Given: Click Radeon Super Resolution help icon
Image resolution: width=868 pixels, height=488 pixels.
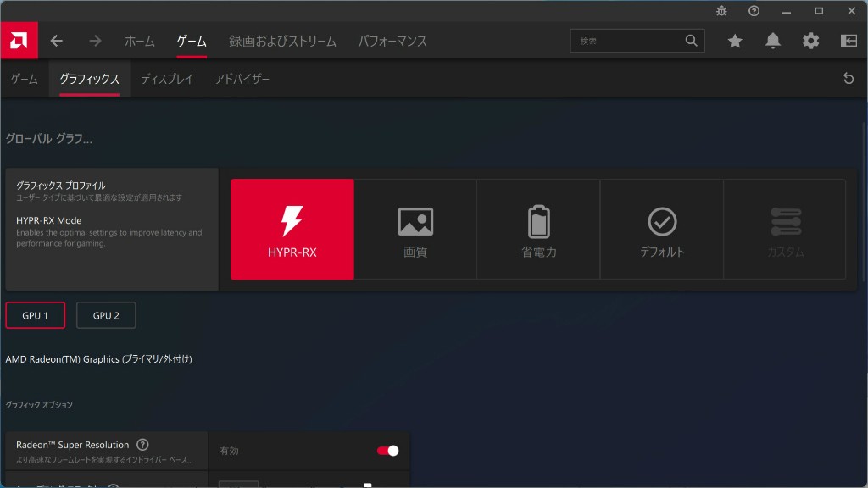Looking at the screenshot, I should (x=142, y=444).
